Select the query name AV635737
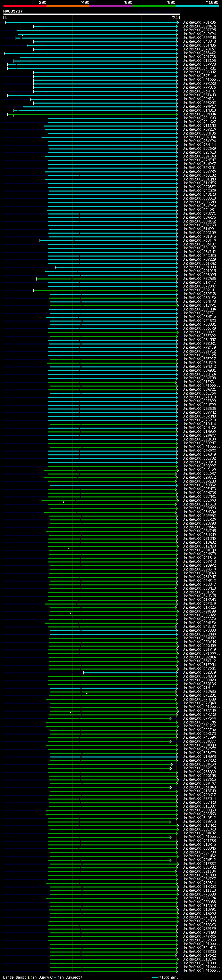The width and height of the screenshot is (222, 980). (x=13, y=11)
